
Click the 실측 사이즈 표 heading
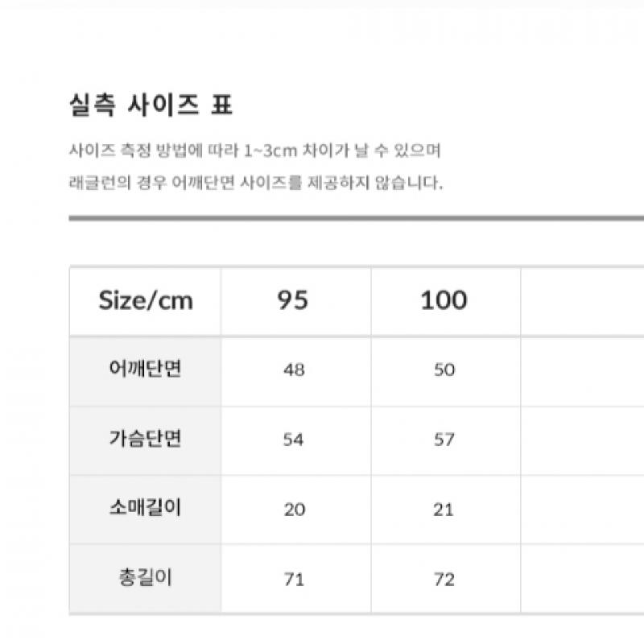pos(151,105)
